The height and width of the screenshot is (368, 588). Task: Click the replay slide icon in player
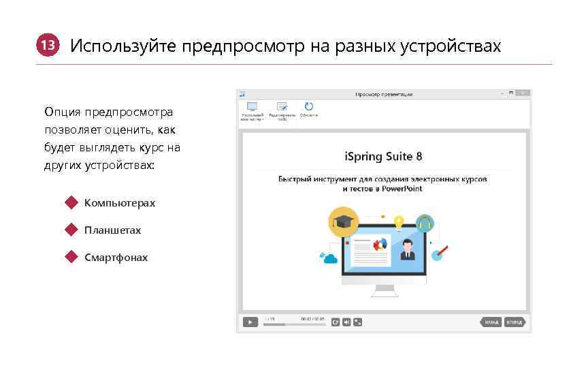click(x=336, y=322)
